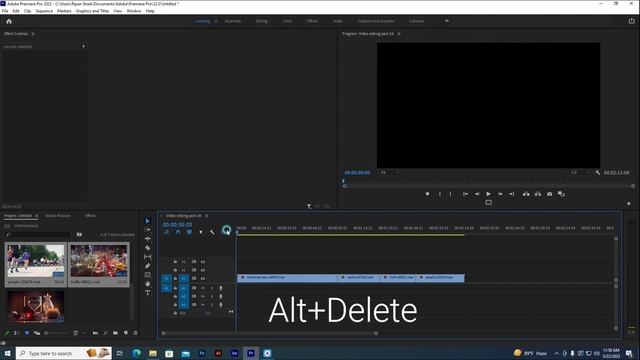Open Program monitor panel menu
Image resolution: width=640 pixels, height=360 pixels.
[399, 34]
